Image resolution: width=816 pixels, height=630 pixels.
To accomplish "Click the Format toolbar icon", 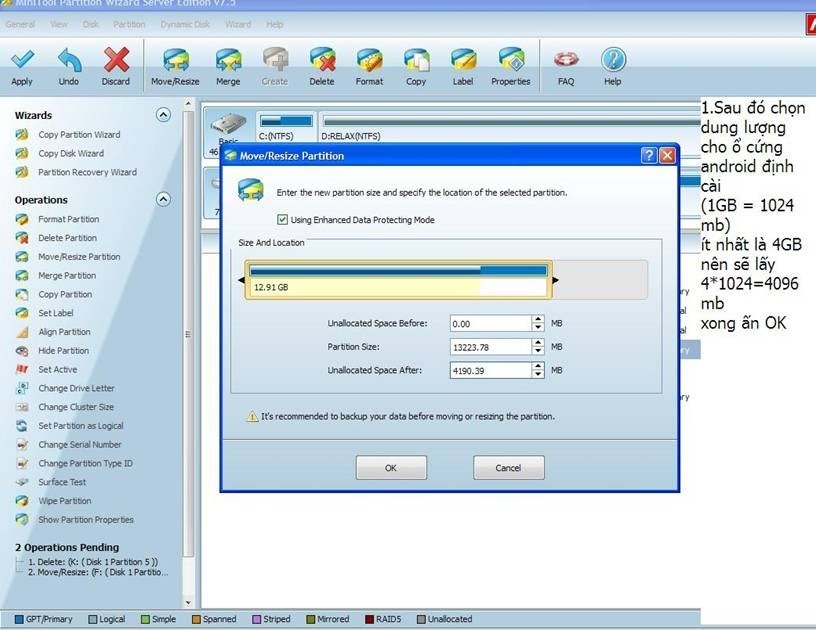I will point(369,60).
